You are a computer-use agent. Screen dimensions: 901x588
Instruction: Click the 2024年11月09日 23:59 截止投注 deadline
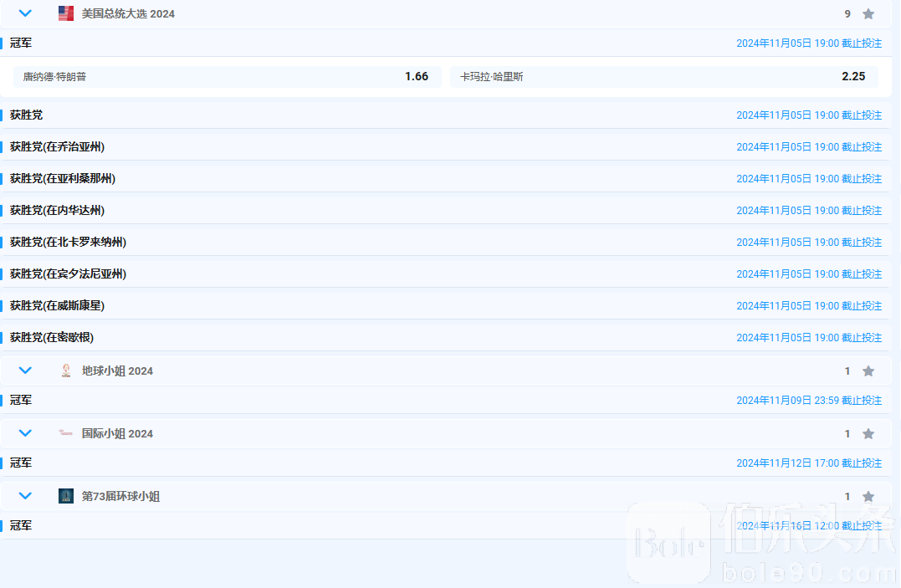pyautogui.click(x=809, y=400)
